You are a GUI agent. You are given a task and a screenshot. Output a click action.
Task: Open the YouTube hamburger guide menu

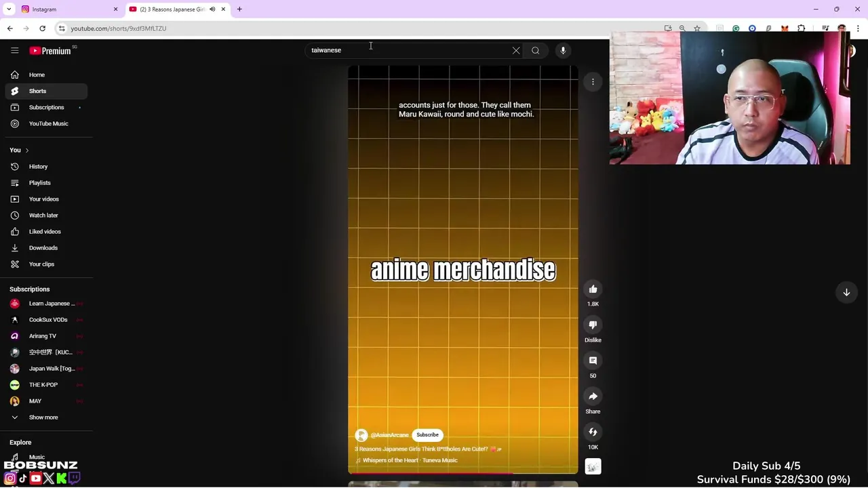14,50
